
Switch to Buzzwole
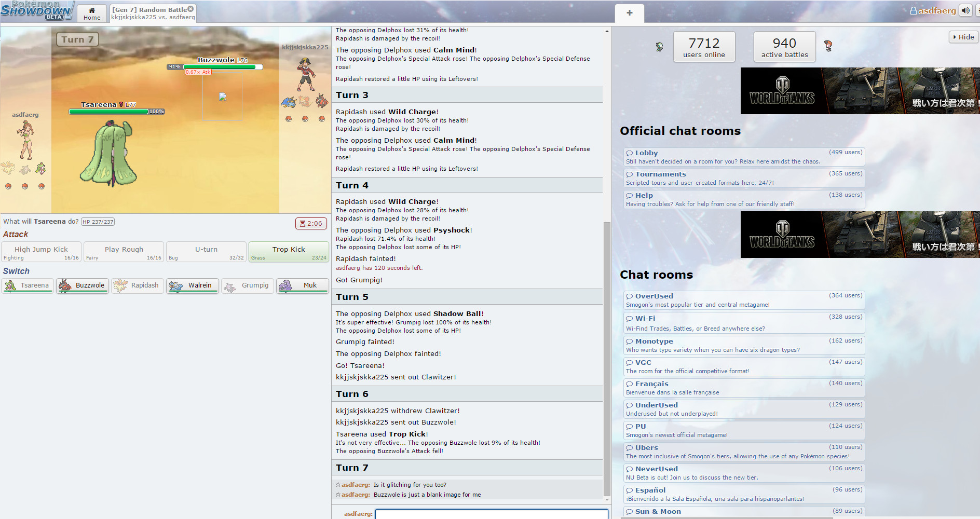83,285
